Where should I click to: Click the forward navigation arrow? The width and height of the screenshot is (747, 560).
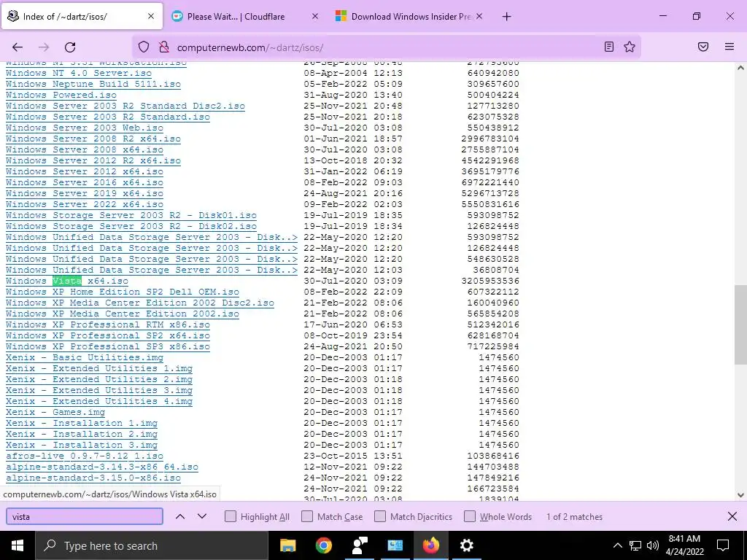(44, 47)
